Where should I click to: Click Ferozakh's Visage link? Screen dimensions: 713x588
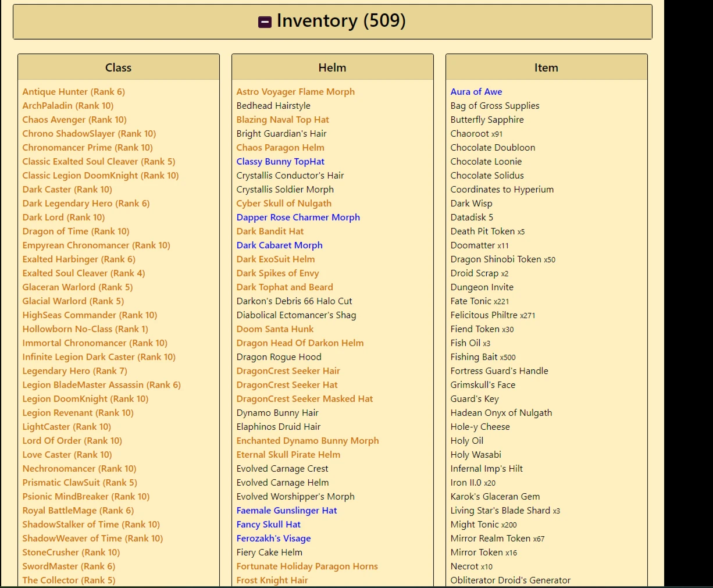coord(274,539)
